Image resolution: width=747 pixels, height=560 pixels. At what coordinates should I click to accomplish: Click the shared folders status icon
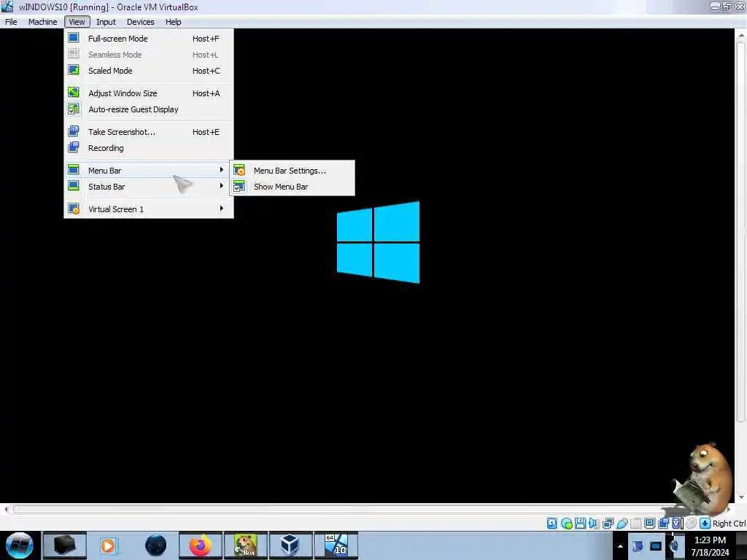coord(635,524)
